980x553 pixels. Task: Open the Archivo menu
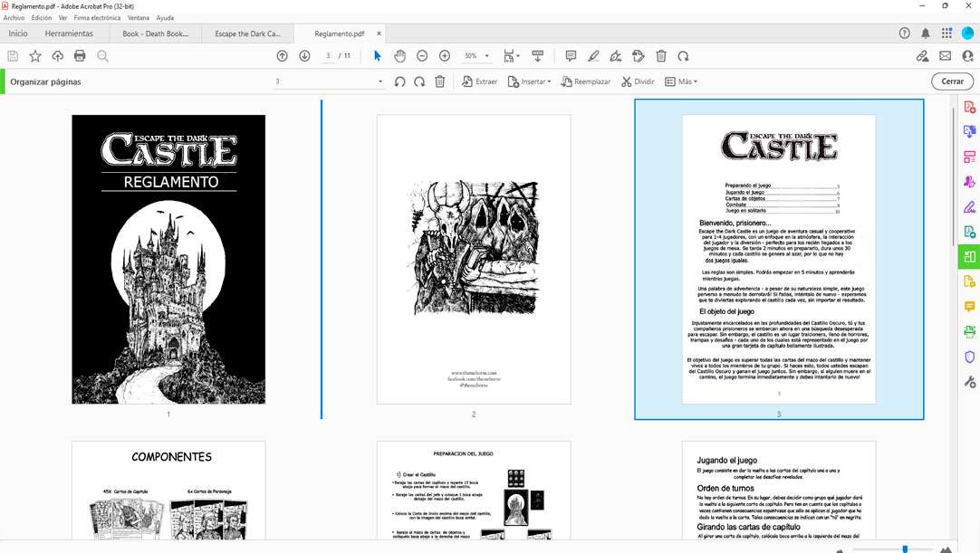tap(14, 18)
